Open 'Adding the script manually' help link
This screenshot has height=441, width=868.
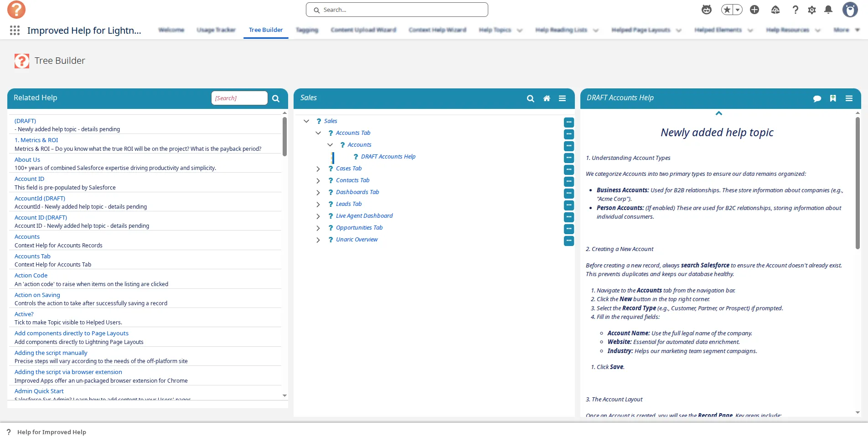(x=51, y=353)
